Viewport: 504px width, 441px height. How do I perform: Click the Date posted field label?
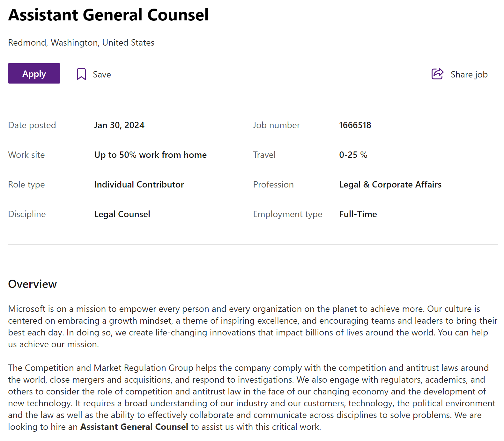32,125
